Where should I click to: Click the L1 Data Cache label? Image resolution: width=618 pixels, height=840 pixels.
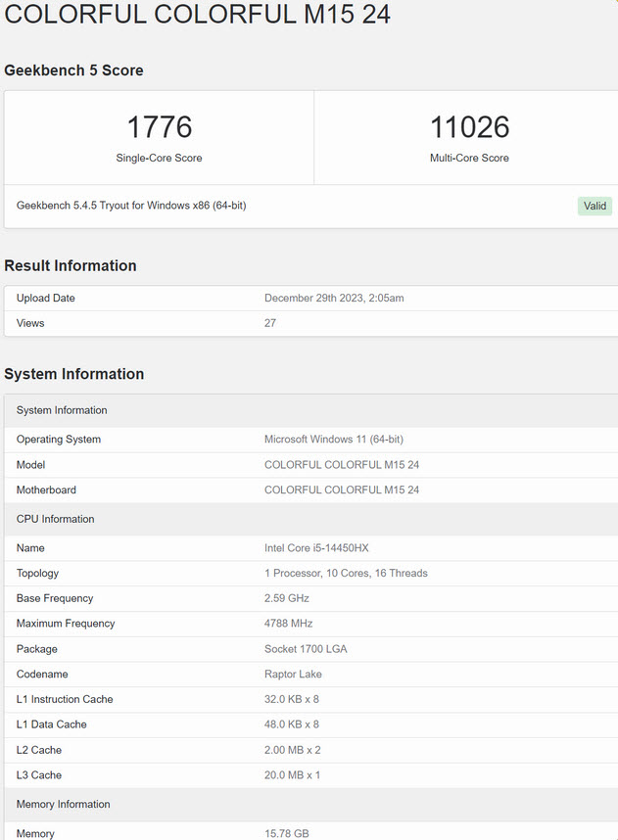pyautogui.click(x=52, y=724)
